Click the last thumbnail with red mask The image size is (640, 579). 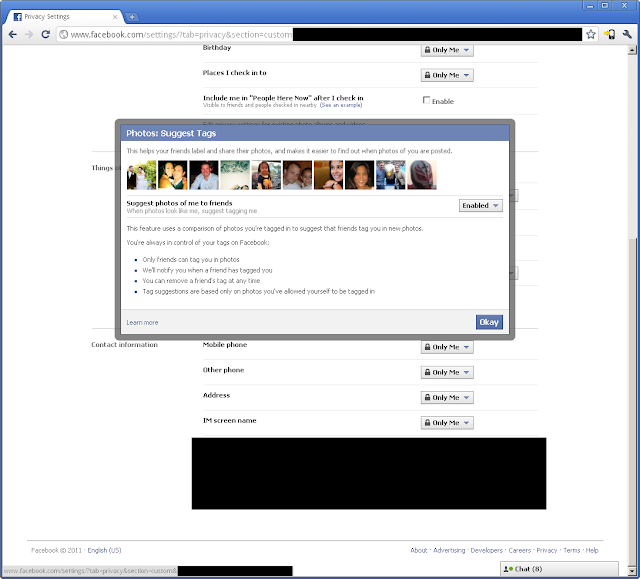(x=422, y=175)
